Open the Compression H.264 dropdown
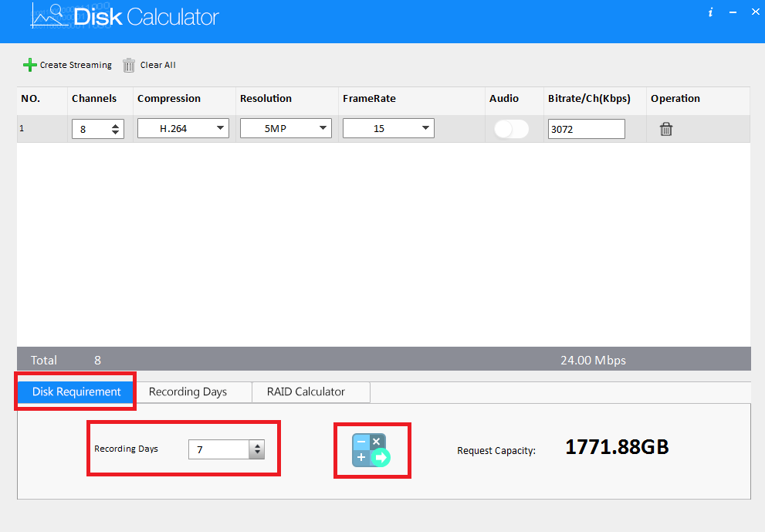Viewport: 765px width, 532px height. pyautogui.click(x=183, y=128)
